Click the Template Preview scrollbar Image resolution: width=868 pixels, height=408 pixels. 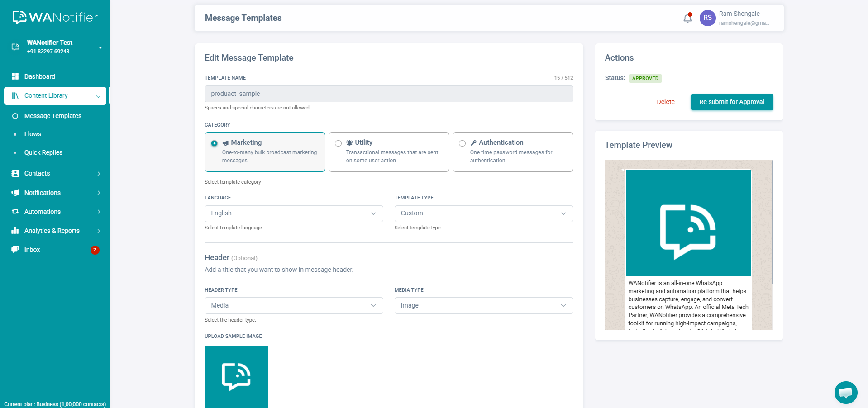[x=772, y=222]
